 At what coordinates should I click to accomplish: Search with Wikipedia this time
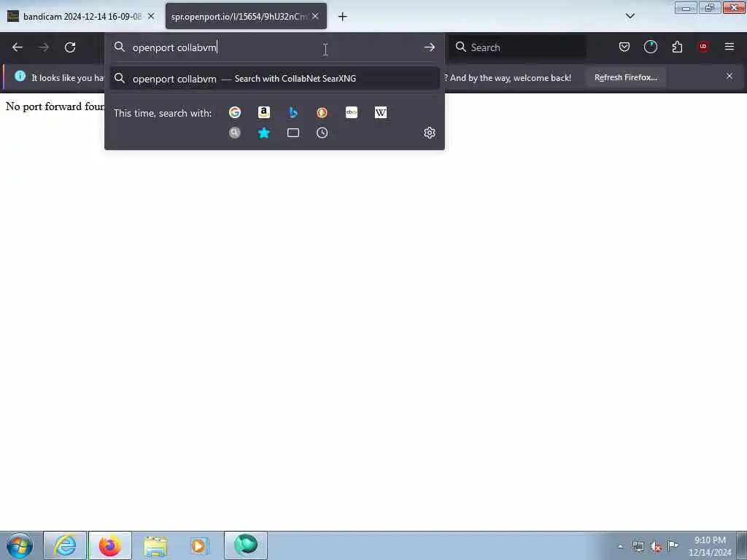point(381,112)
